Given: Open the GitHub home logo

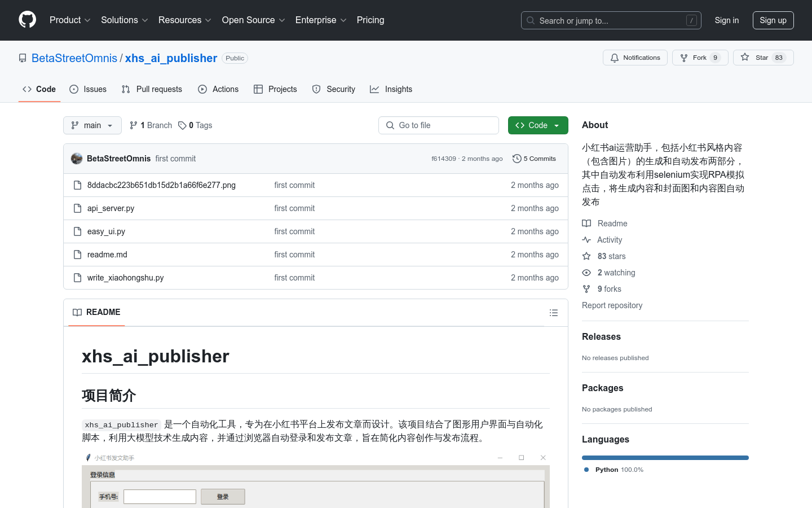Looking at the screenshot, I should pos(28,20).
